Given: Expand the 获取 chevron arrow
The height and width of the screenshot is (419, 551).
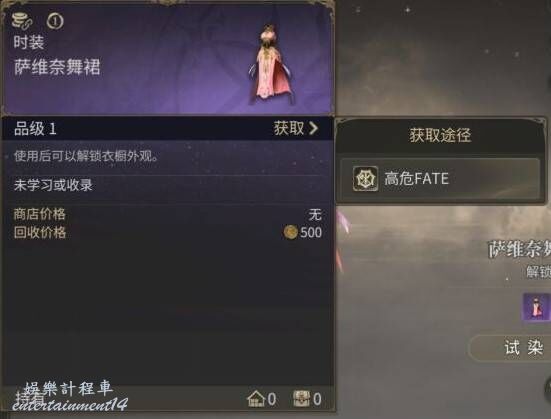Looking at the screenshot, I should tap(313, 128).
